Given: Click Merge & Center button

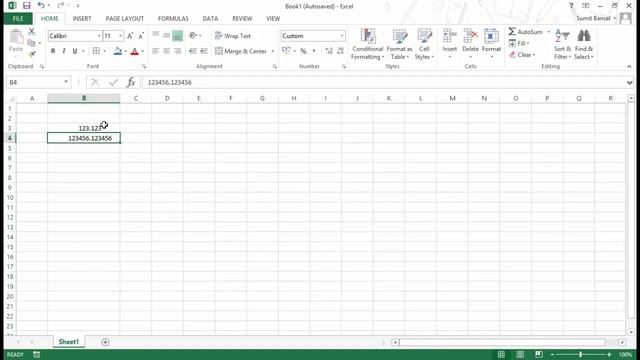Looking at the screenshot, I should click(x=241, y=51).
